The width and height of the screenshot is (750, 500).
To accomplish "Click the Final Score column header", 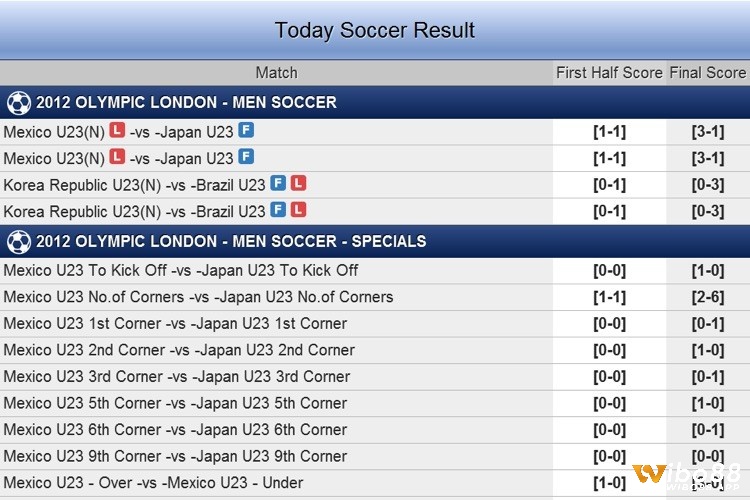I will coord(708,73).
